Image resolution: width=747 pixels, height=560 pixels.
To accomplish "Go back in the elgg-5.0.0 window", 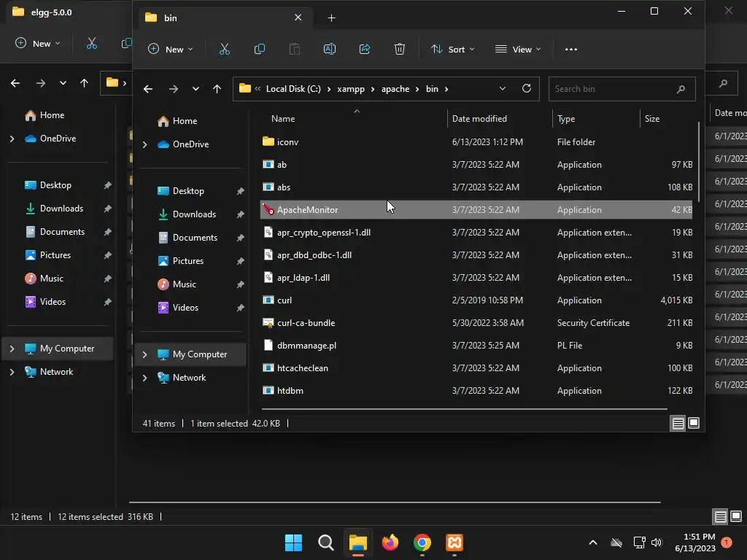I will tap(15, 83).
